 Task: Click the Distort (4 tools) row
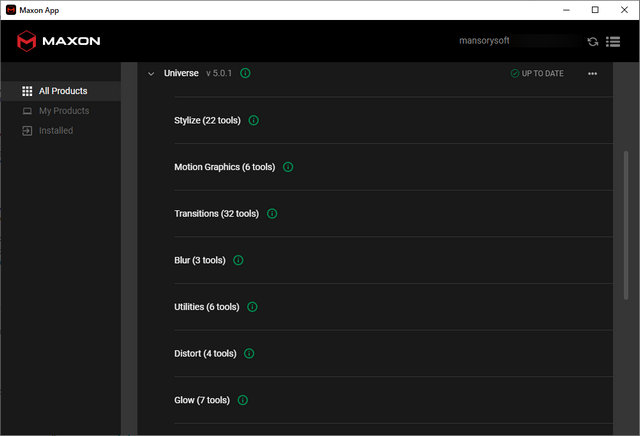tap(393, 353)
